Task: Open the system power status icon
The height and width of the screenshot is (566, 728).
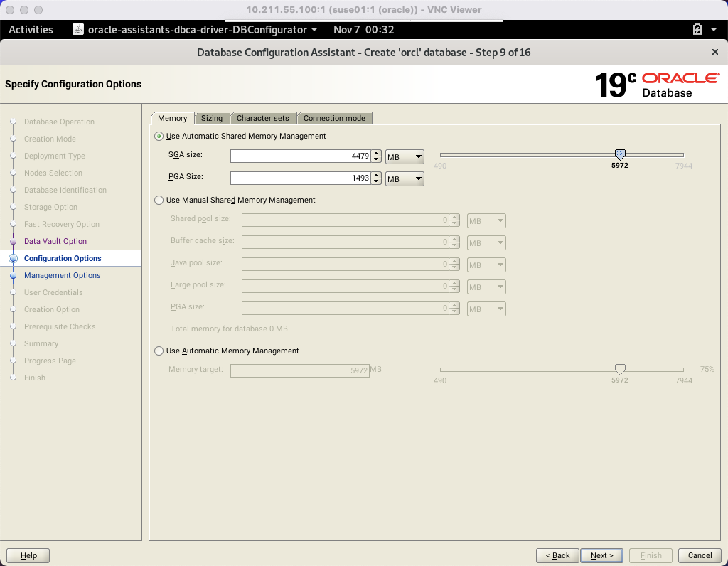Action: click(x=697, y=30)
